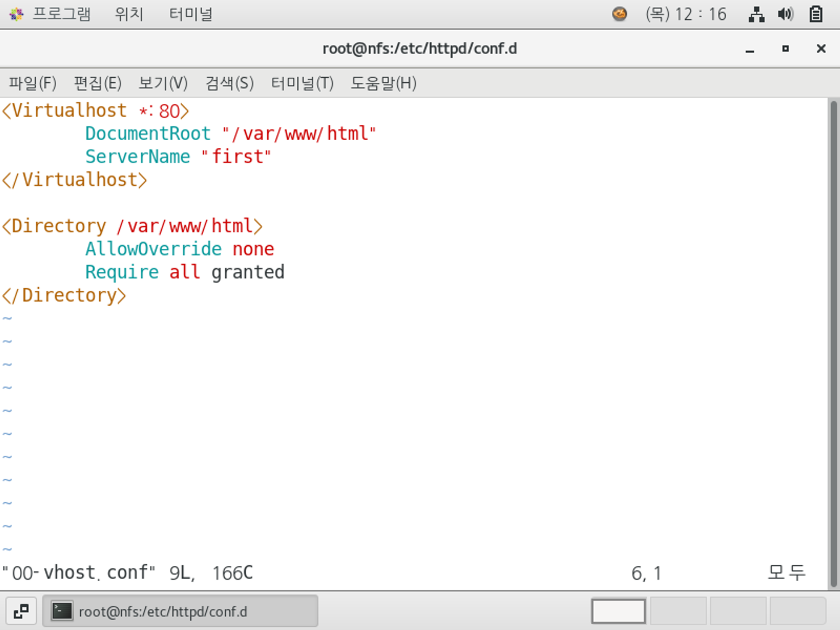The height and width of the screenshot is (630, 840).
Task: Click the clipboard icon in system tray
Action: pos(816,14)
